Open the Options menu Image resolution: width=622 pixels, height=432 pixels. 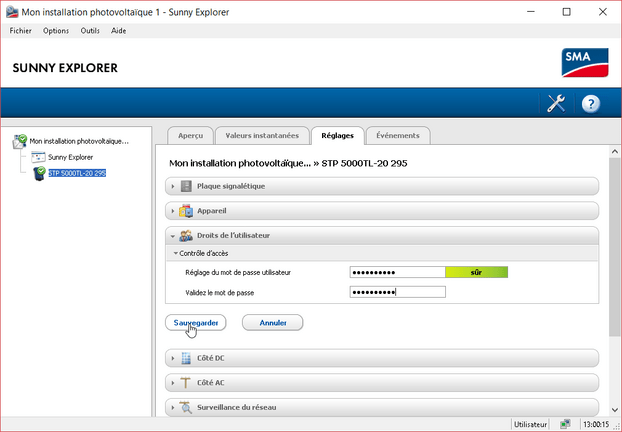(x=56, y=31)
